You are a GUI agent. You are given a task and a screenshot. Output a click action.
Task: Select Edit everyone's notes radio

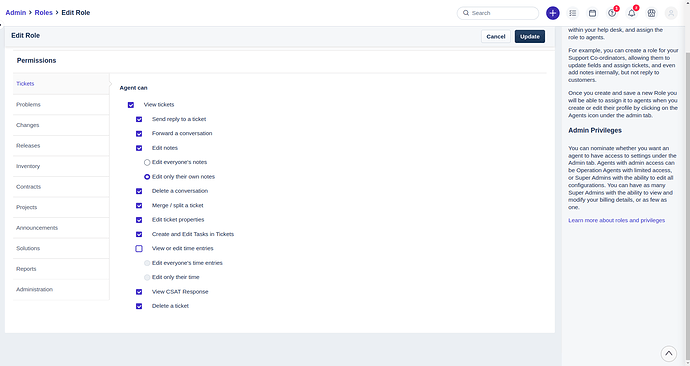click(x=147, y=162)
